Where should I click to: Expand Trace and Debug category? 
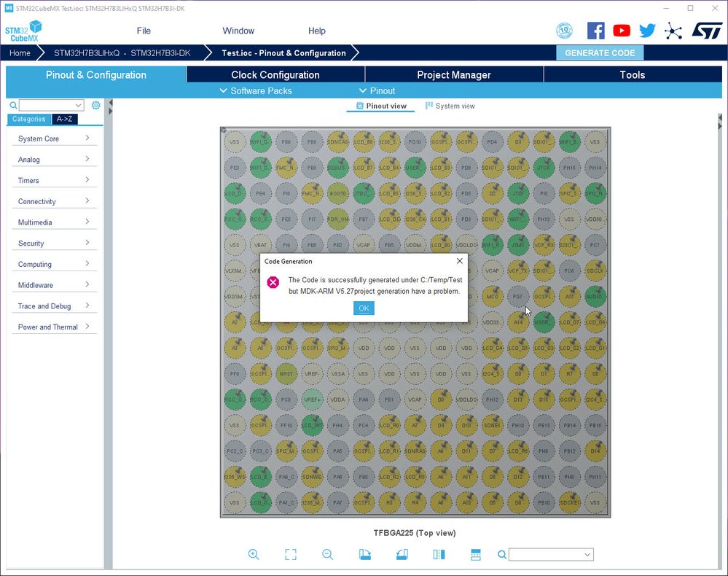[x=54, y=305]
